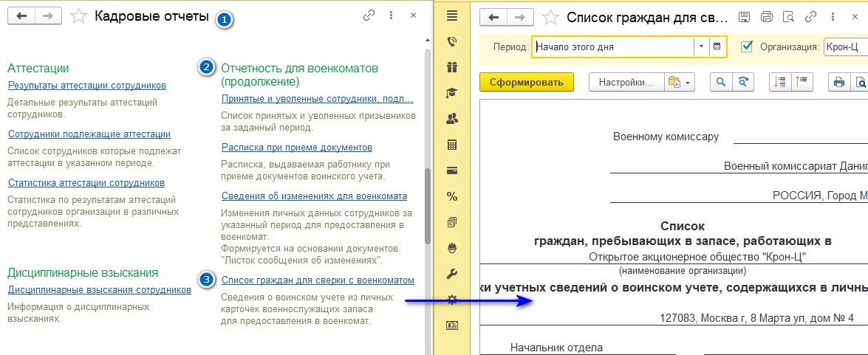Open the main menu hamburger icon
Viewport: 868px width, 355px height.
[x=451, y=15]
